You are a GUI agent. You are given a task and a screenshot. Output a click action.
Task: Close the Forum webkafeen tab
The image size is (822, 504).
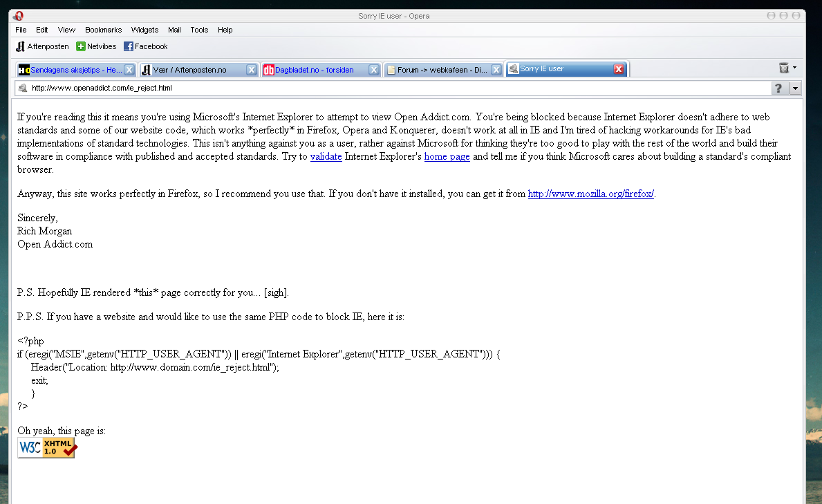[x=496, y=70]
